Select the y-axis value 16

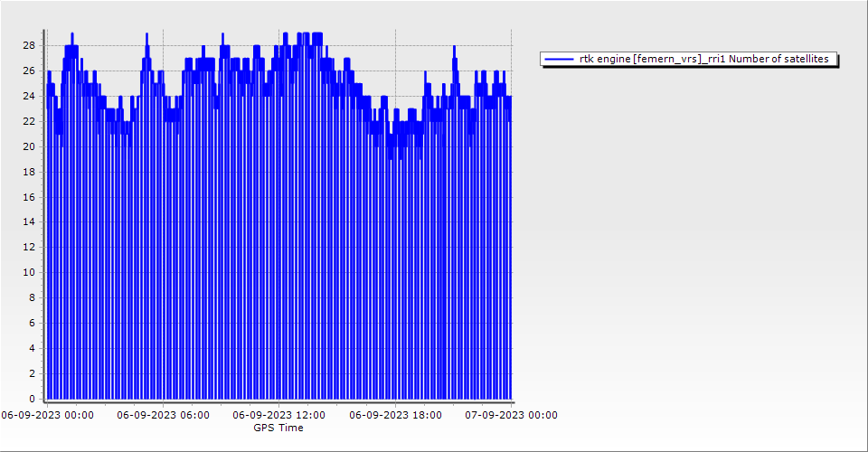coord(29,197)
